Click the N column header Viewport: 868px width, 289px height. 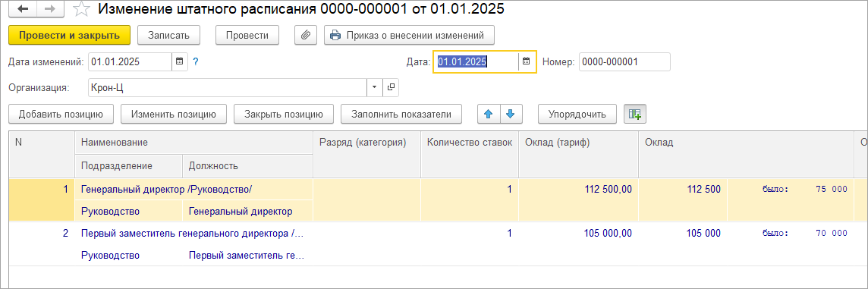pos(42,154)
